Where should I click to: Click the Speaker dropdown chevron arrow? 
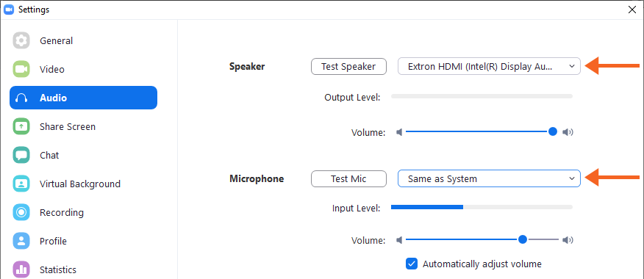click(x=572, y=66)
